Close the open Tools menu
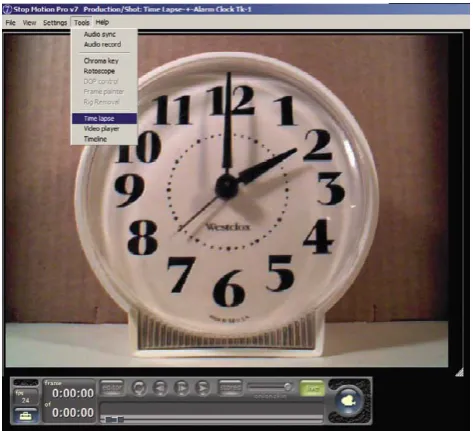Viewport: 473px width, 431px height. tap(81, 23)
